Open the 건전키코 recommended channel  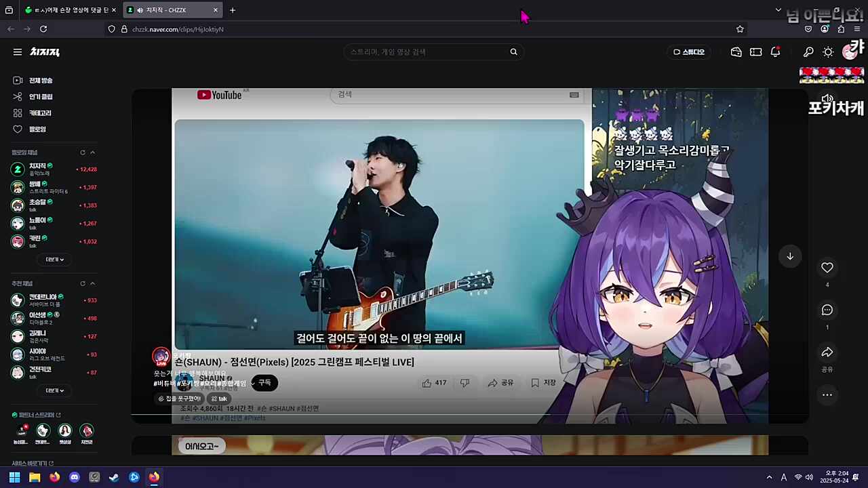pos(54,373)
